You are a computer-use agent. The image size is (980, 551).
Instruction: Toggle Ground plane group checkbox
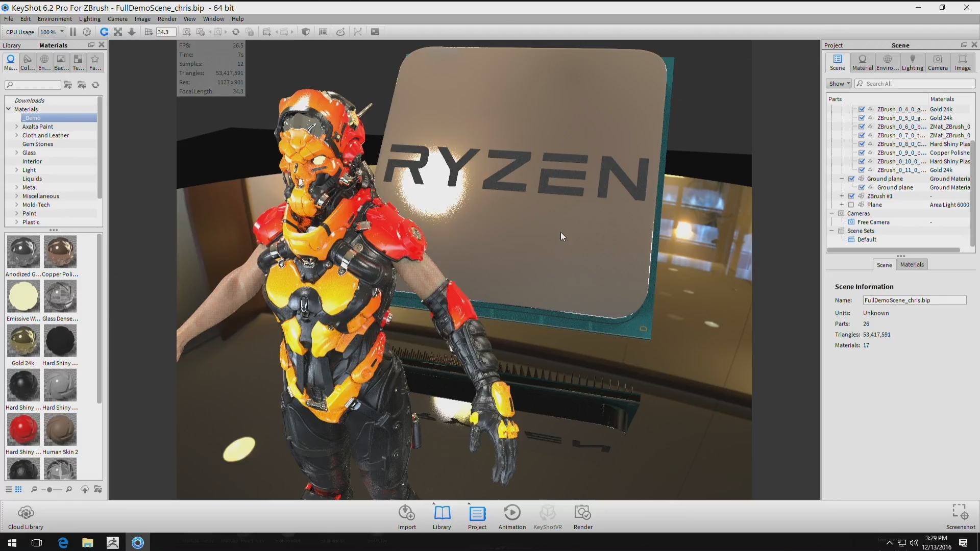click(x=851, y=179)
